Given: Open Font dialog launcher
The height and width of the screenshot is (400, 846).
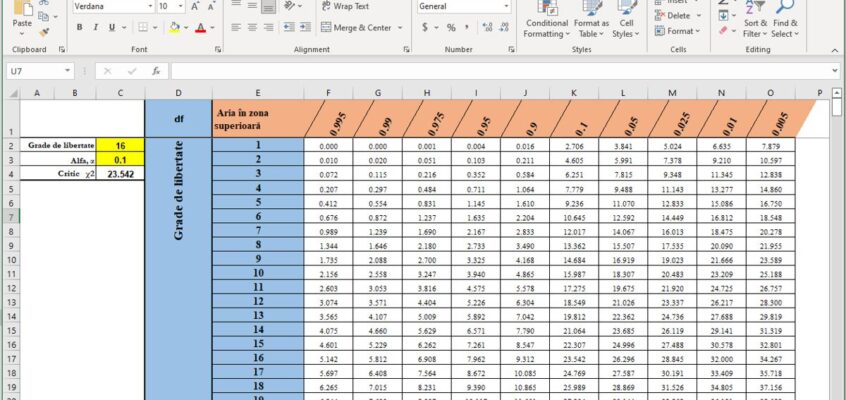Looking at the screenshot, I should pyautogui.click(x=218, y=49).
